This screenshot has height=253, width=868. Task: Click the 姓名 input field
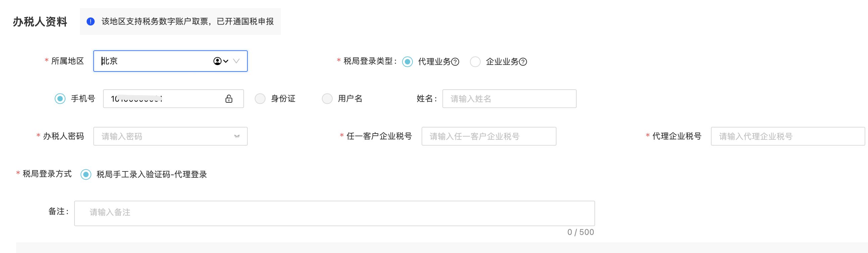(509, 99)
